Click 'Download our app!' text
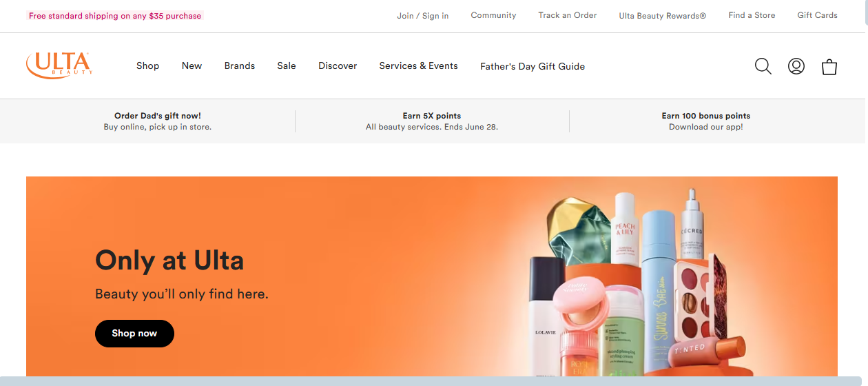Viewport: 868px width, 386px height. pos(706,127)
